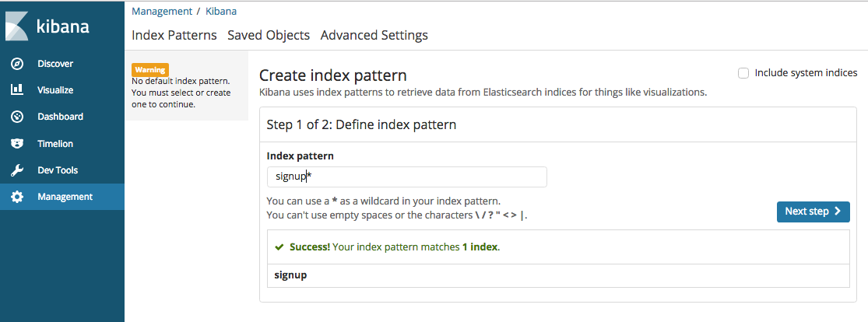This screenshot has width=868, height=322.
Task: Click the Dashboard gauge icon
Action: point(17,117)
